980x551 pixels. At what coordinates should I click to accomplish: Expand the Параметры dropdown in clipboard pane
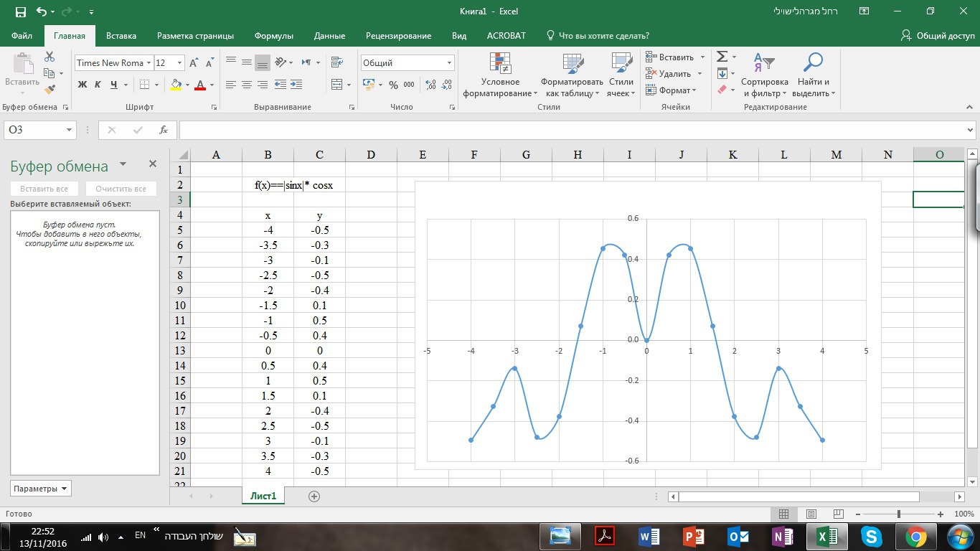40,489
